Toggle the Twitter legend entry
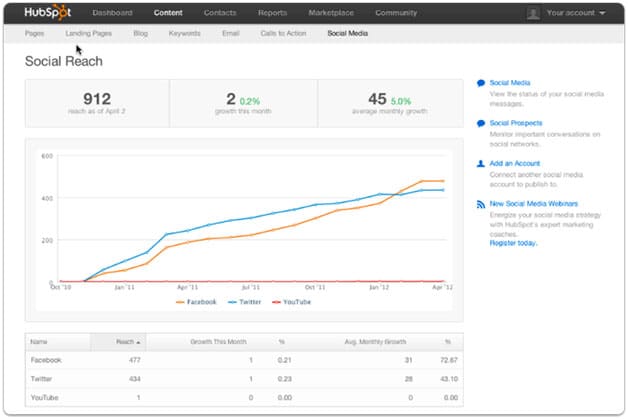628x419 pixels. click(x=244, y=302)
